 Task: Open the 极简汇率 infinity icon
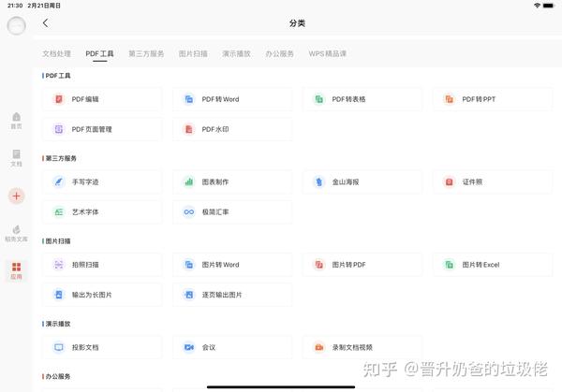tap(189, 212)
